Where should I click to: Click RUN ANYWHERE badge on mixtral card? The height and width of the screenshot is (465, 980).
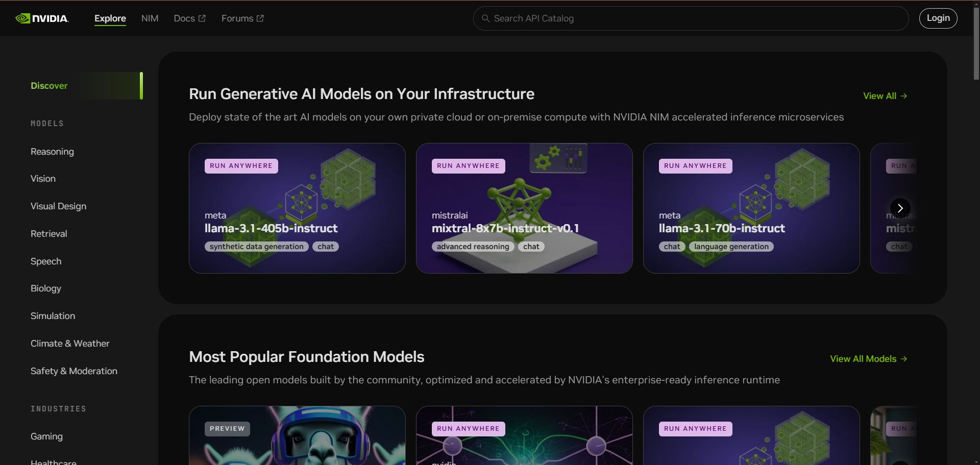[x=469, y=166]
